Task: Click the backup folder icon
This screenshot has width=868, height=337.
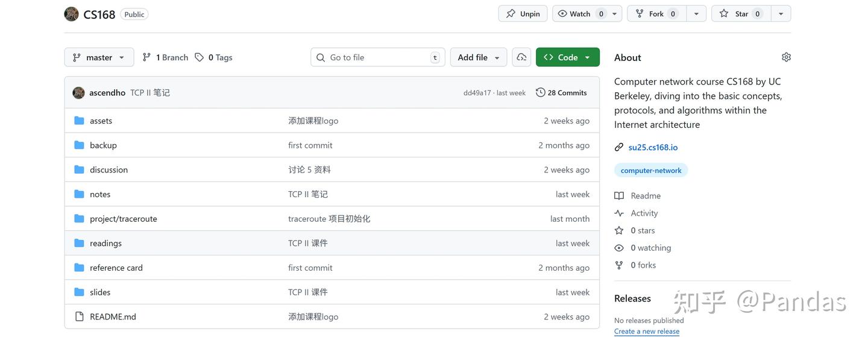Action: tap(79, 145)
